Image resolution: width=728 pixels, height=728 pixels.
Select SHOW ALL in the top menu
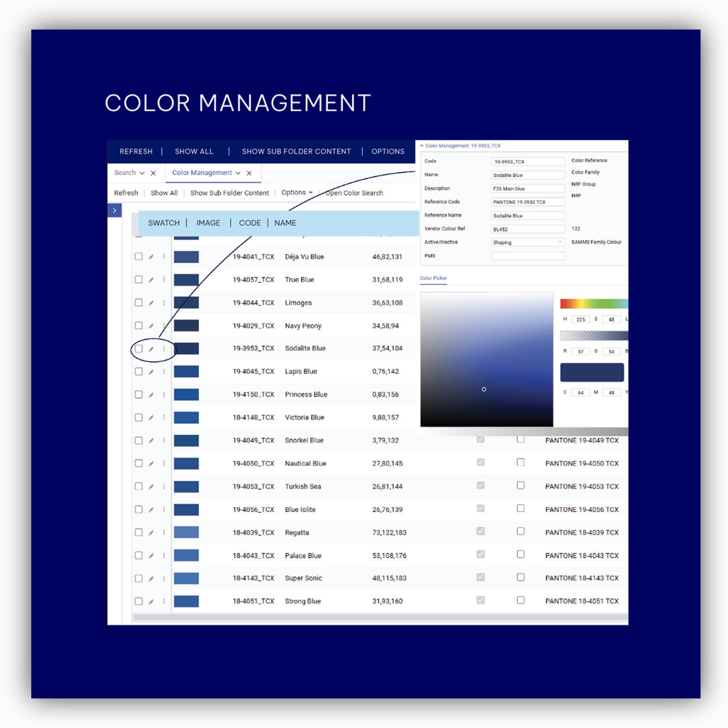click(x=194, y=151)
